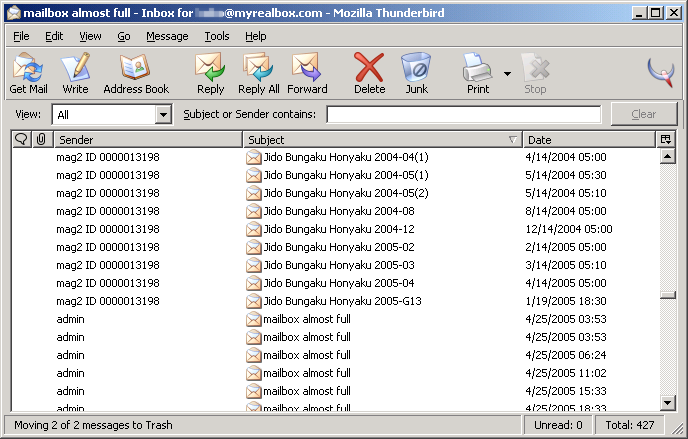The image size is (688, 439).
Task: Sort by attachment column paperclip
Action: 41,140
